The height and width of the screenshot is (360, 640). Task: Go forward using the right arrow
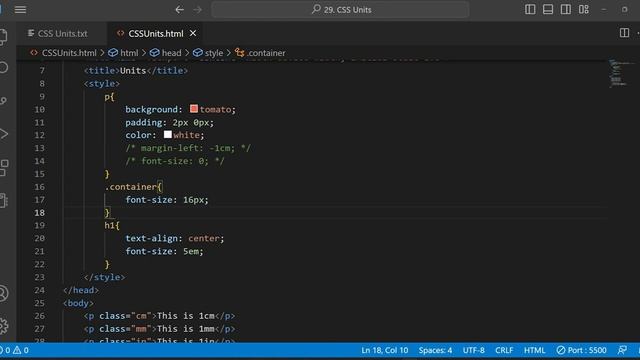198,9
